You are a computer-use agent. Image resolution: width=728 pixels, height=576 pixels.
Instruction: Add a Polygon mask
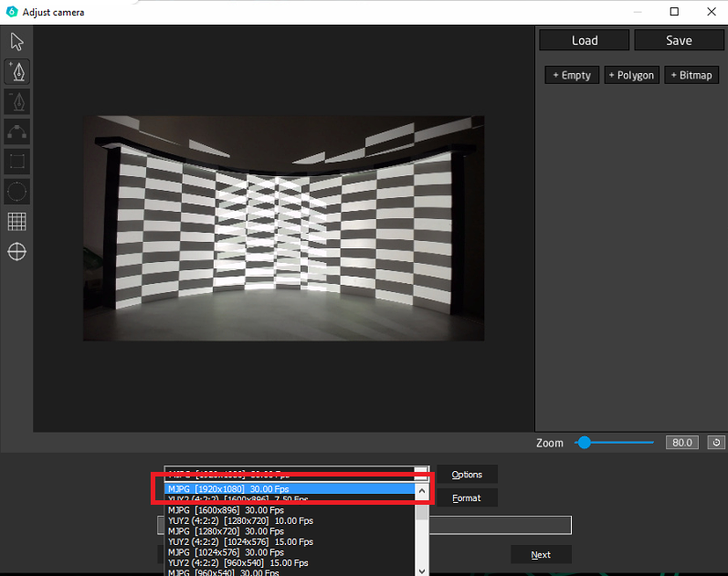[x=632, y=75]
